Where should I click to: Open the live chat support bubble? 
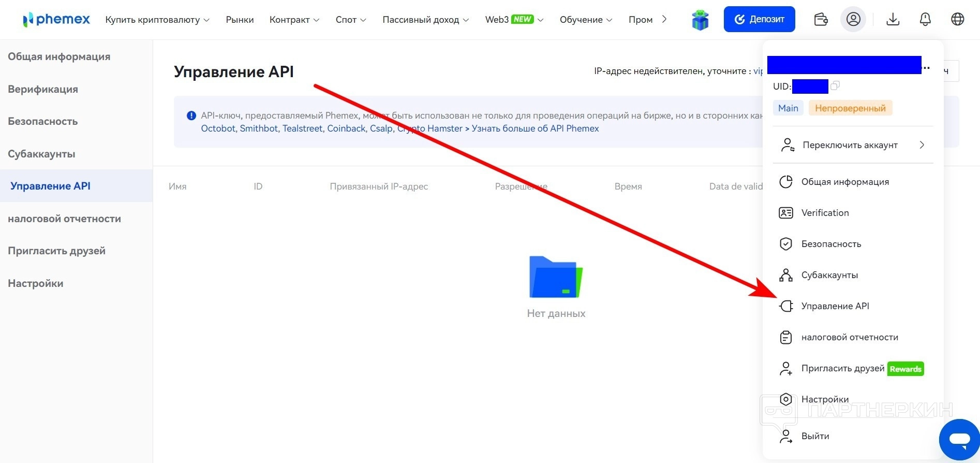(959, 440)
